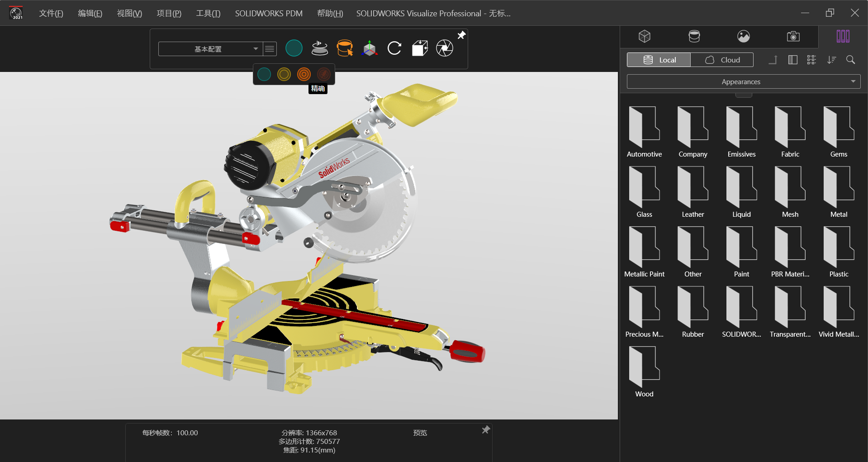Click the XYZ axis object manipulation tool
868x462 pixels.
pos(370,48)
